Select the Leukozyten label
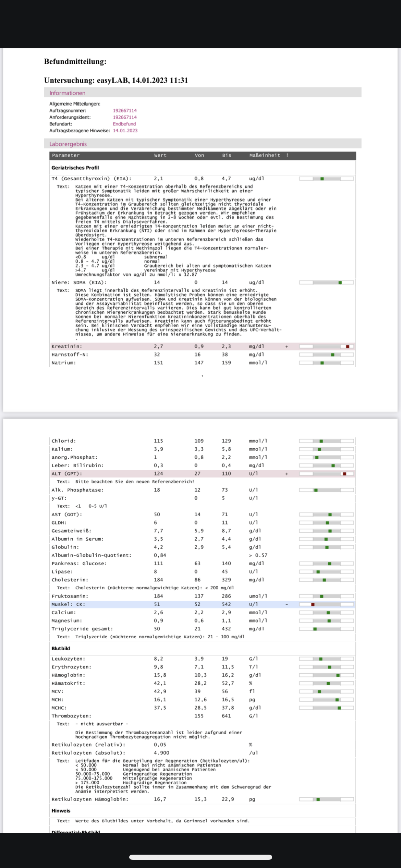 coord(68,659)
